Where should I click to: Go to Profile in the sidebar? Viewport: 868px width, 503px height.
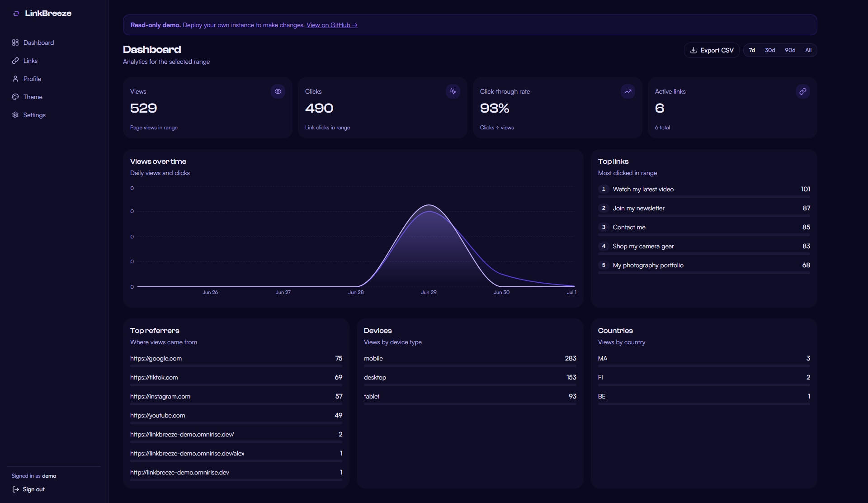tap(54, 79)
